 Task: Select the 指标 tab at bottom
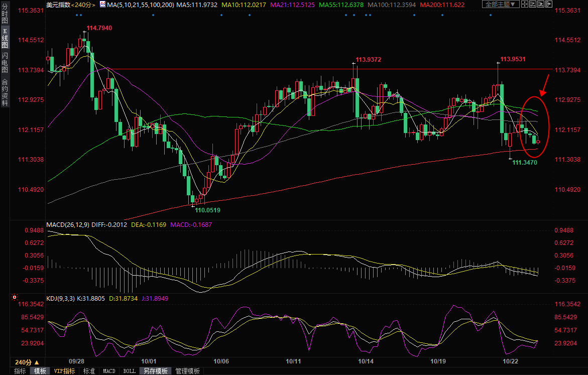20,371
